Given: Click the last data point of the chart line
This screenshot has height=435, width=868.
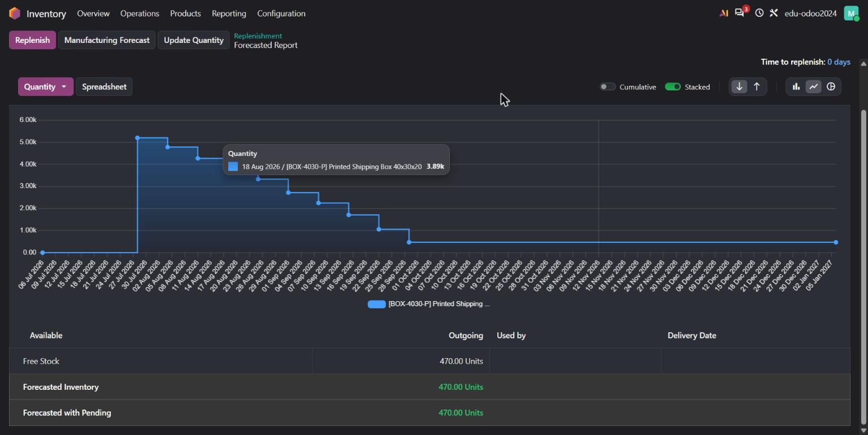Looking at the screenshot, I should point(836,242).
